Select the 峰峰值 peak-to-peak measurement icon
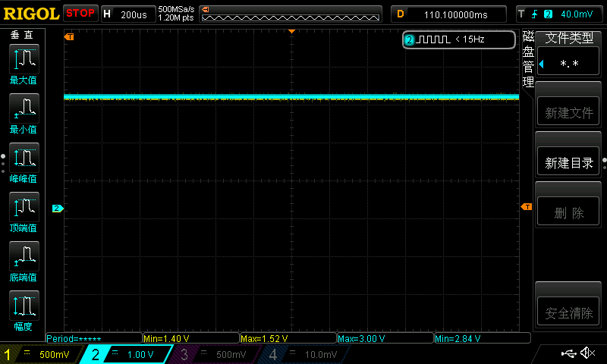This screenshot has height=364, width=607. tap(24, 158)
